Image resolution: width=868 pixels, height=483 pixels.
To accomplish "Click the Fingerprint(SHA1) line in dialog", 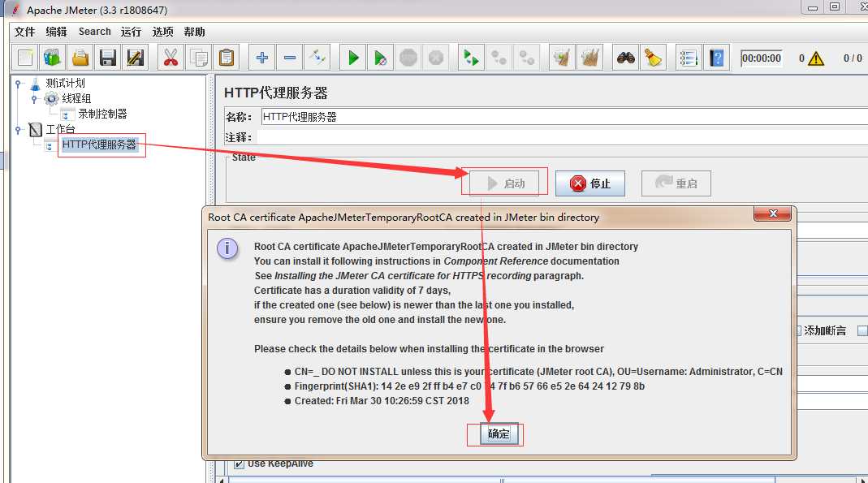I will click(x=469, y=386).
